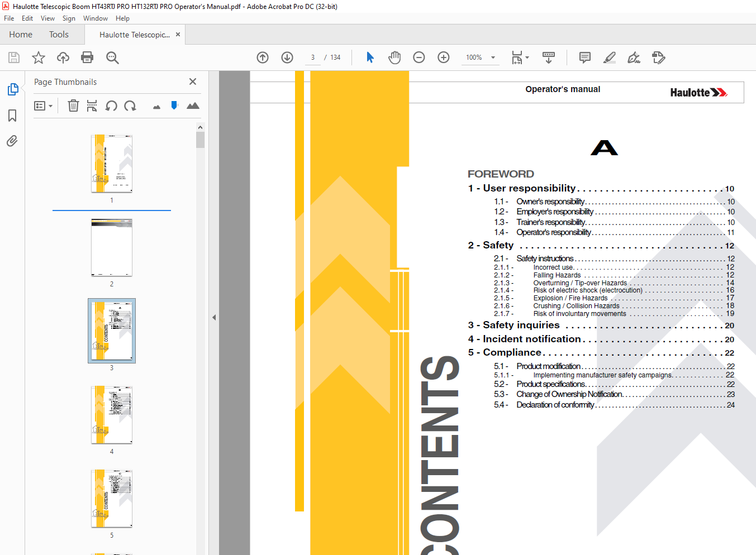Click the thumbnails panel scrollbar handle
The image size is (756, 555).
click(x=200, y=140)
